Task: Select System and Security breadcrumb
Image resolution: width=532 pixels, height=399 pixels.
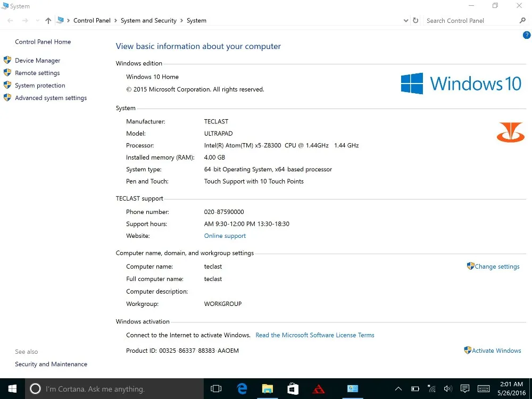Action: point(148,20)
